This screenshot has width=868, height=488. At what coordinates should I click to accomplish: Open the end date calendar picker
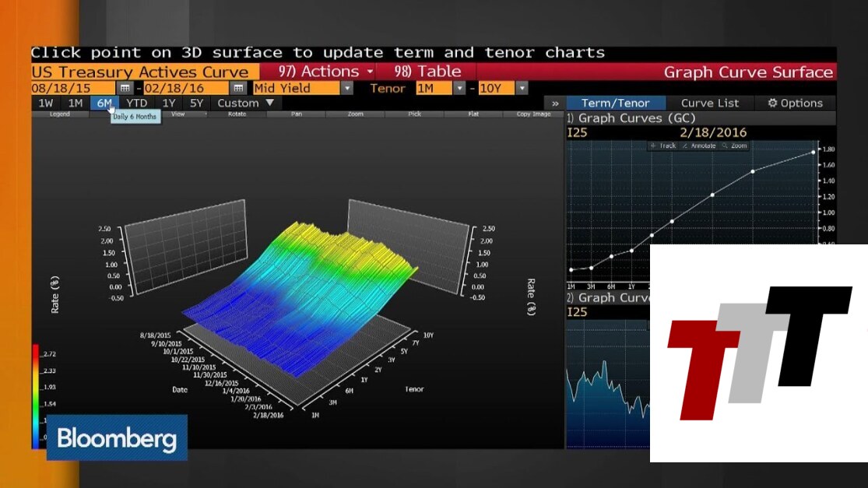click(239, 88)
